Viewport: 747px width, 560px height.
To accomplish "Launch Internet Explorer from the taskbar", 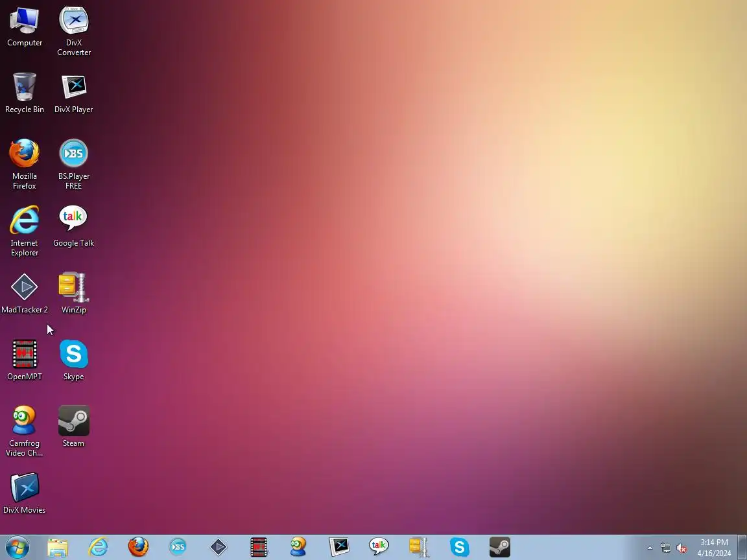I will 98,547.
